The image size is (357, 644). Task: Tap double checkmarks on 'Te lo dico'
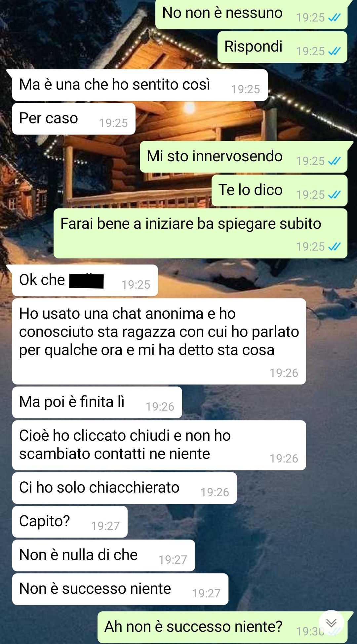[x=334, y=195]
